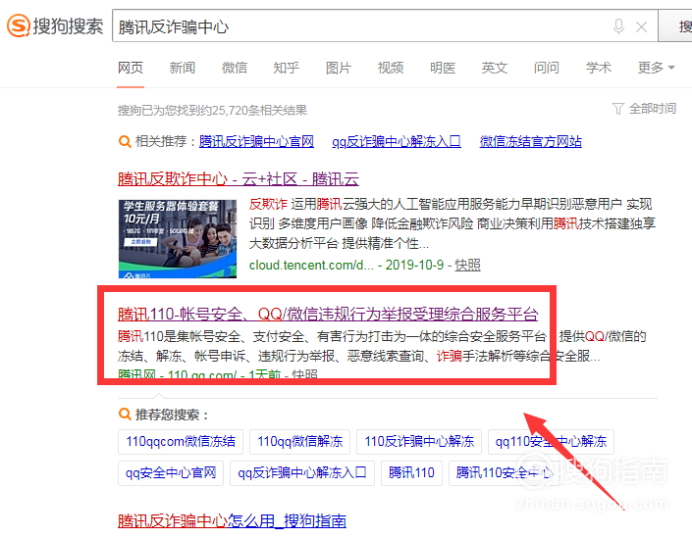692x538 pixels.
Task: Open the 图片 tab
Action: 338,68
